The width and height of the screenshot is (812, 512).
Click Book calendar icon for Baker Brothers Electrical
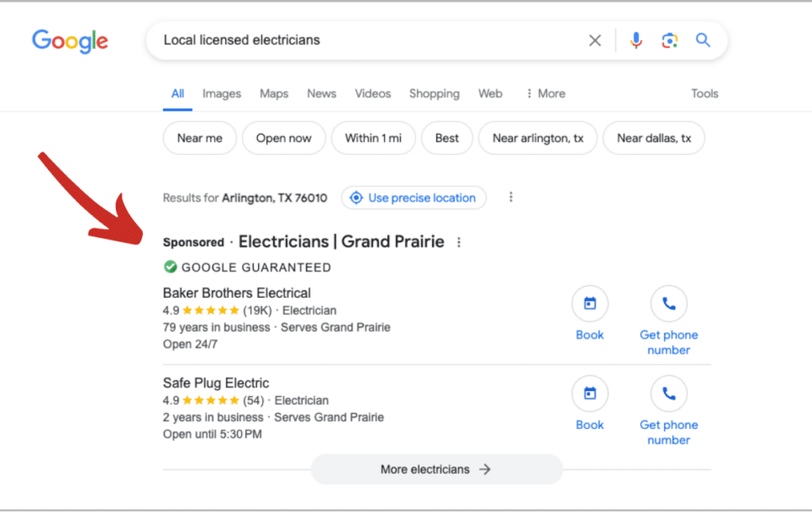tap(590, 304)
